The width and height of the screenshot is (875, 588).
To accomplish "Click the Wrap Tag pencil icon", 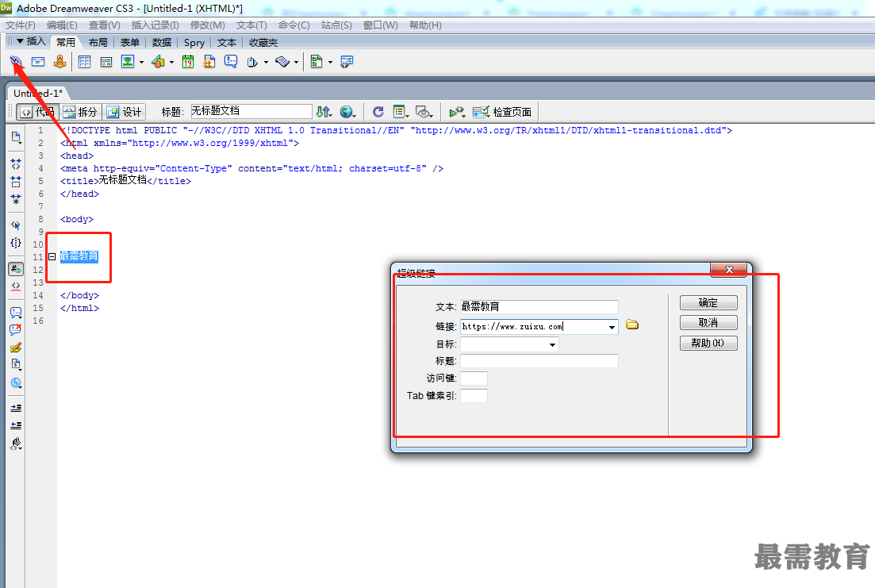I will tap(16, 348).
